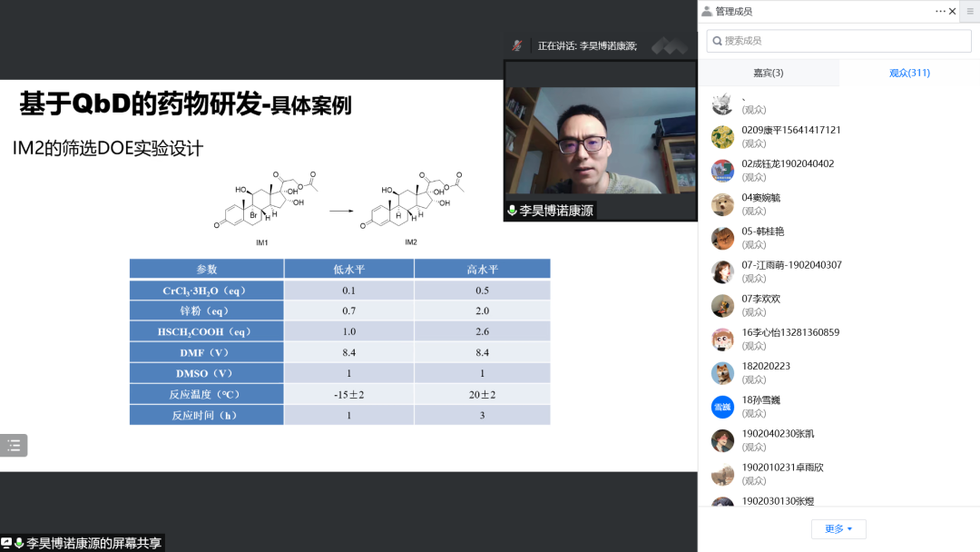Close the 管理成员 panel with the X
Image resolution: width=980 pixels, height=552 pixels.
(x=952, y=12)
